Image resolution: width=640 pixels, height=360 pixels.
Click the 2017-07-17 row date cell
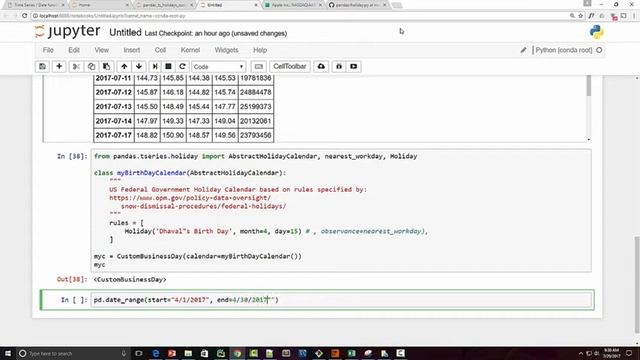(114, 135)
